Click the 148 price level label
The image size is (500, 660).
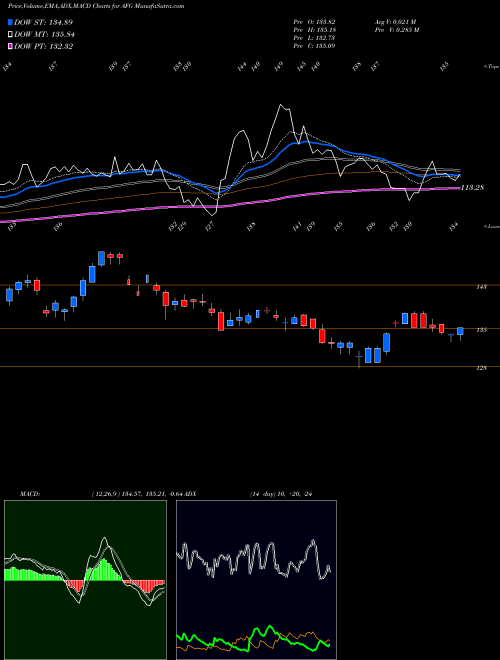coord(481,287)
